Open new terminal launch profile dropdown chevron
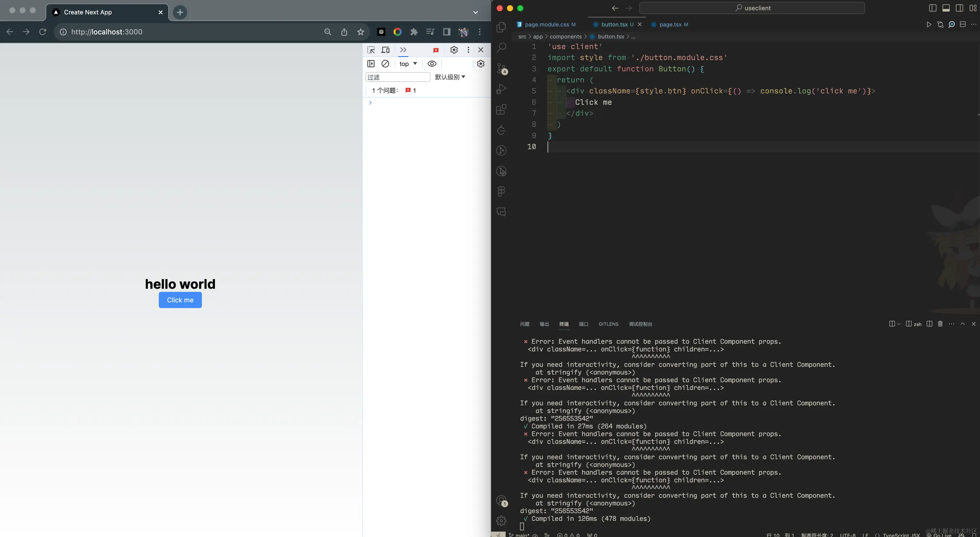This screenshot has height=537, width=980. (x=899, y=324)
